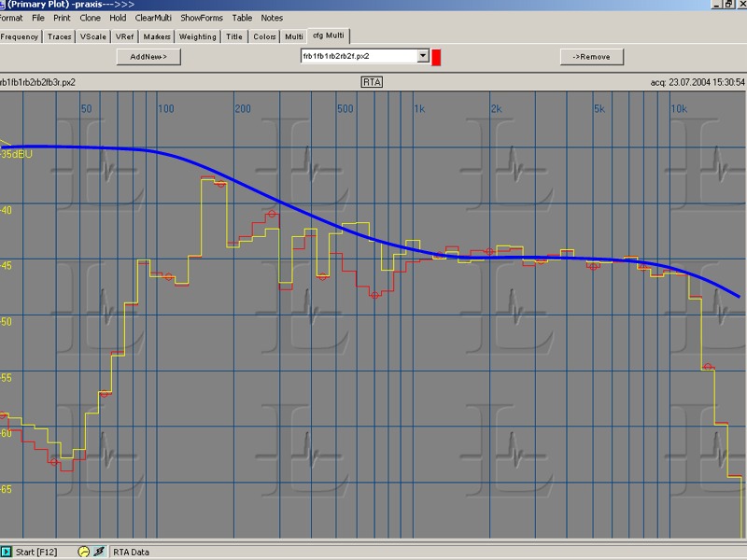The image size is (747, 560).
Task: Click the RTA label box above plot
Action: [372, 82]
